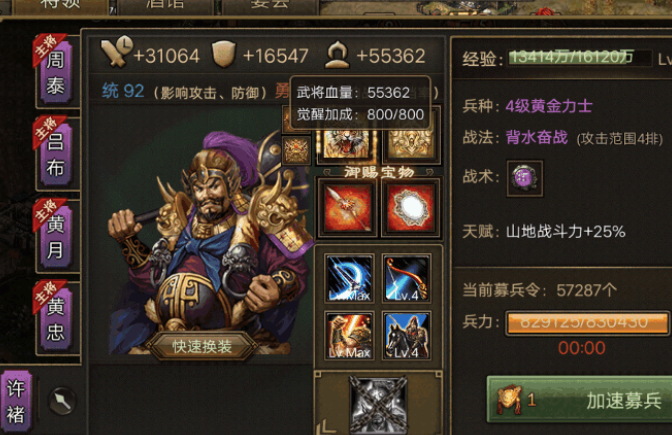
Task: Click 快速换装 quick equip button
Action: coord(201,346)
